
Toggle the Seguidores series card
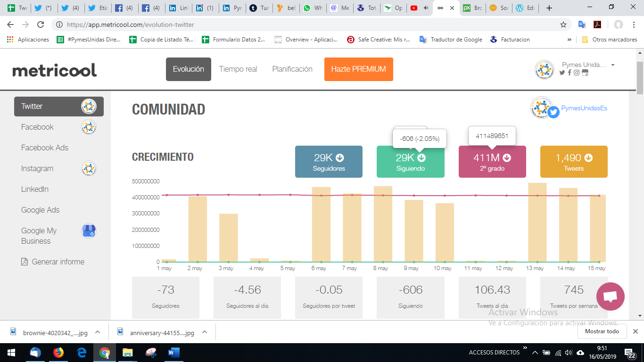point(329,162)
